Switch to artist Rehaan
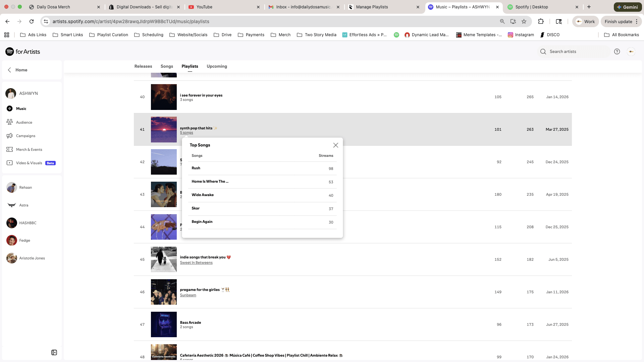The height and width of the screenshot is (362, 644). [x=25, y=187]
